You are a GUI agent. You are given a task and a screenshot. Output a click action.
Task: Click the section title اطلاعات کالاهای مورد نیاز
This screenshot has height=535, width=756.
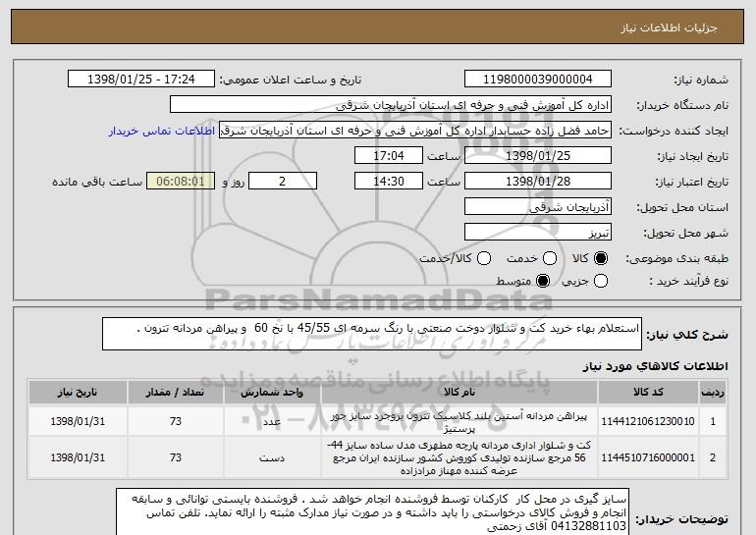point(656,366)
